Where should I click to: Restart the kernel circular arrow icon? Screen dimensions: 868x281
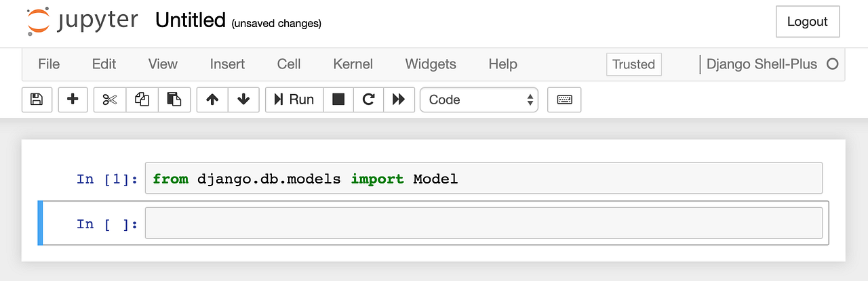click(368, 100)
